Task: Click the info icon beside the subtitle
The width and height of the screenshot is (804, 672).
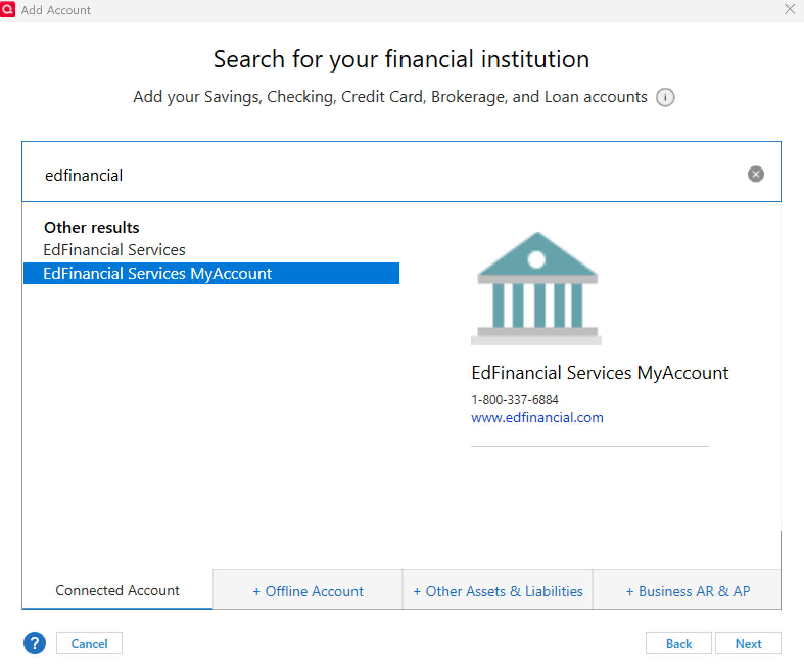Action: [665, 97]
